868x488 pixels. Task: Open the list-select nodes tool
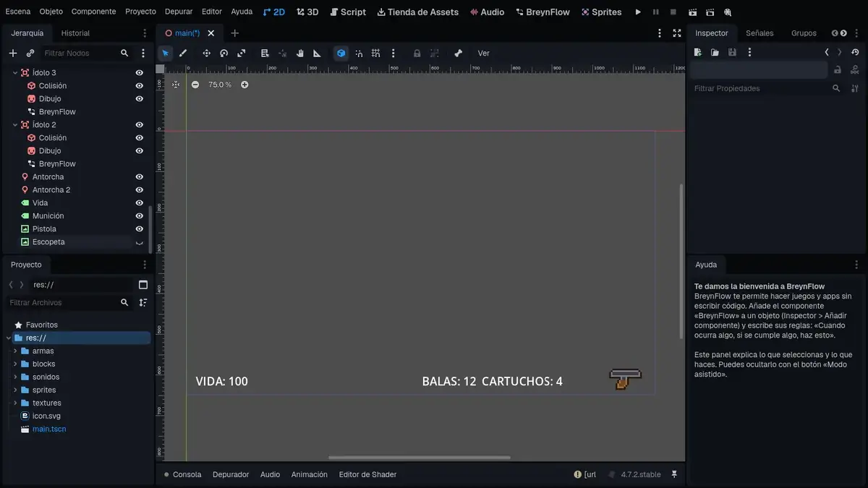(265, 53)
